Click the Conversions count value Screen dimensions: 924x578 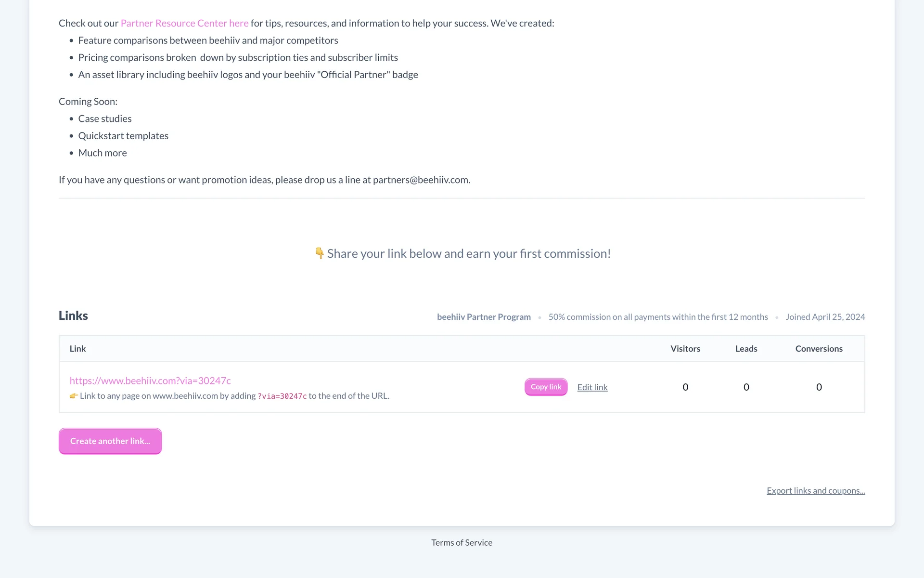[819, 387]
